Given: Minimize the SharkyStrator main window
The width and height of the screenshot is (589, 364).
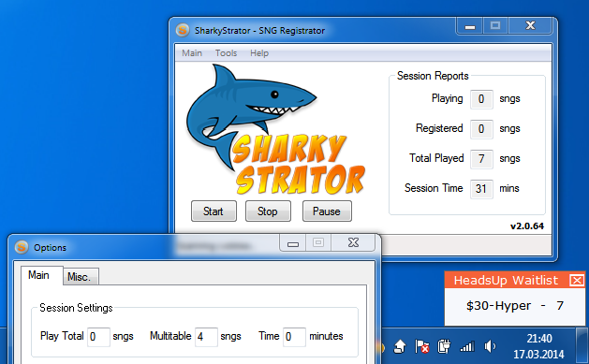Looking at the screenshot, I should (x=469, y=26).
